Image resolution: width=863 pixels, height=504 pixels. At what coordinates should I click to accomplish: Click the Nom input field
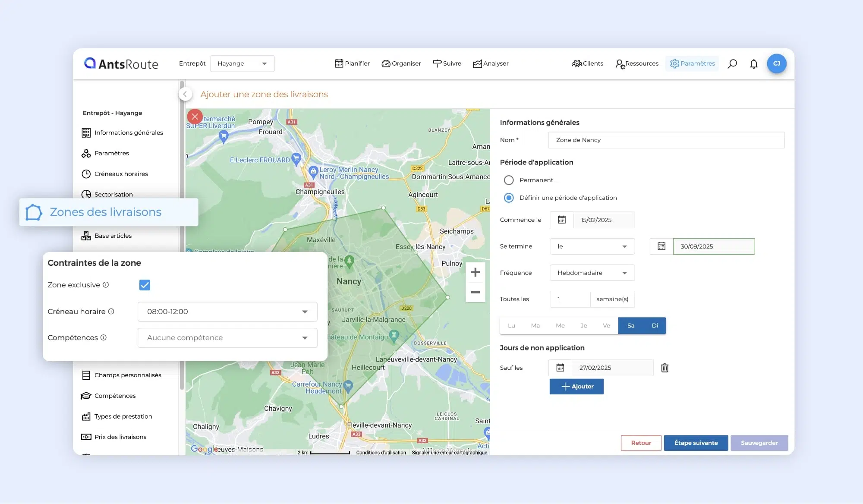(666, 140)
